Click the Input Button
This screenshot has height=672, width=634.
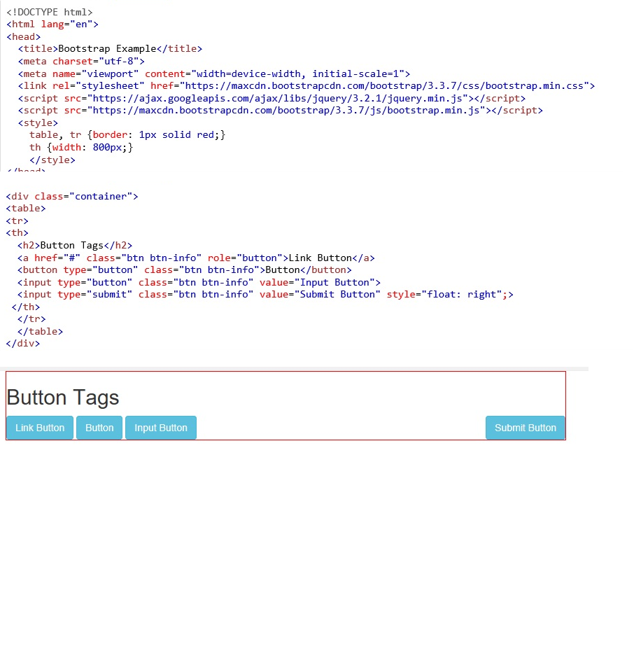161,428
